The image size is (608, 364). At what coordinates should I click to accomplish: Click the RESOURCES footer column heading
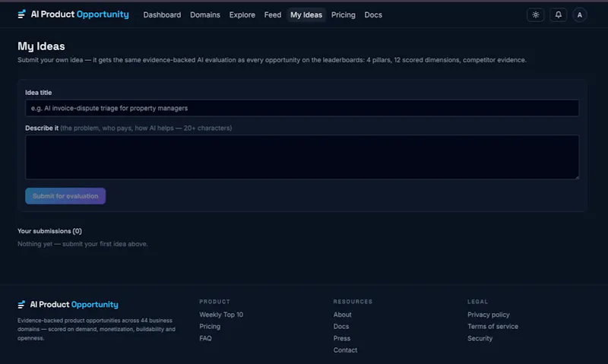[x=353, y=302]
